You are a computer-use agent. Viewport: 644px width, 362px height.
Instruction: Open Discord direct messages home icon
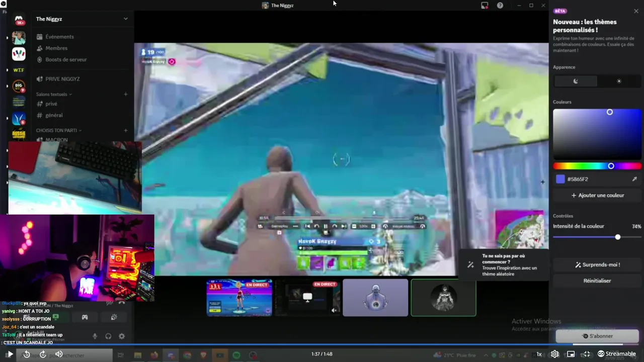[x=19, y=20]
